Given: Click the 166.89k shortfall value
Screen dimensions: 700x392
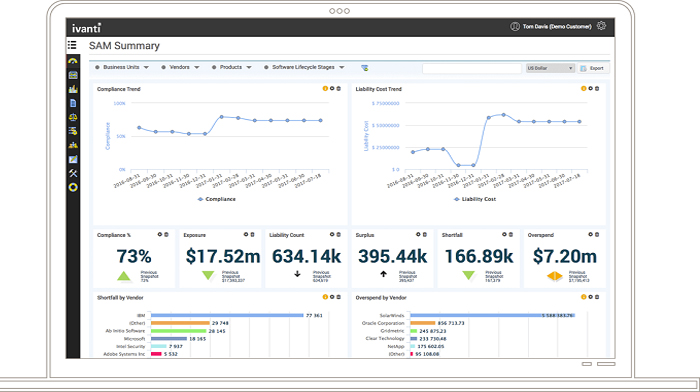Looking at the screenshot, I should [479, 256].
